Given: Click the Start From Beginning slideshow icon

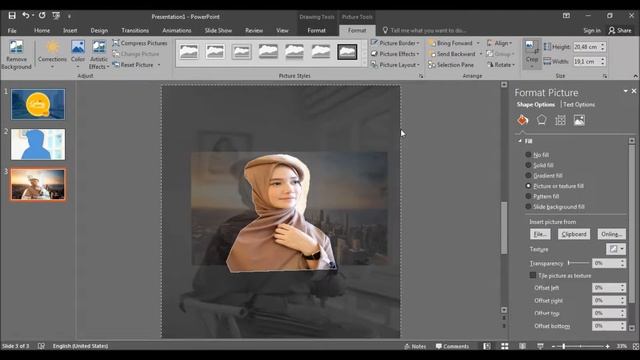Looking at the screenshot, I should coord(56,16).
